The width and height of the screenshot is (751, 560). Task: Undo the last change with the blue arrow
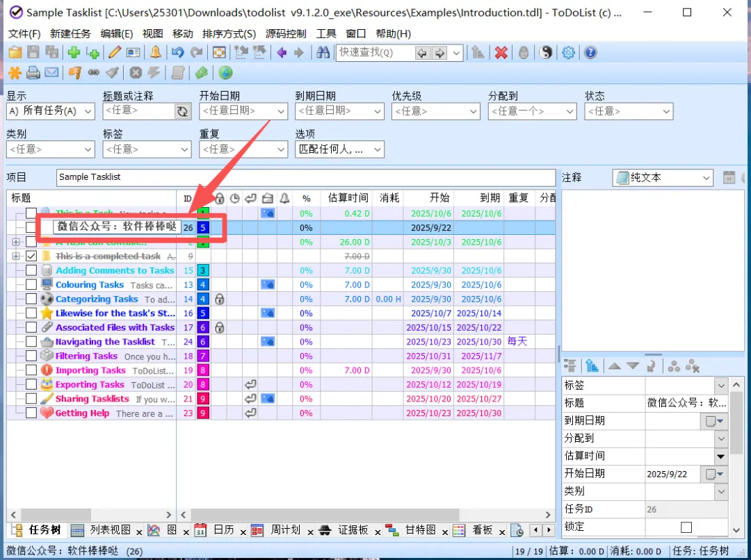click(178, 53)
